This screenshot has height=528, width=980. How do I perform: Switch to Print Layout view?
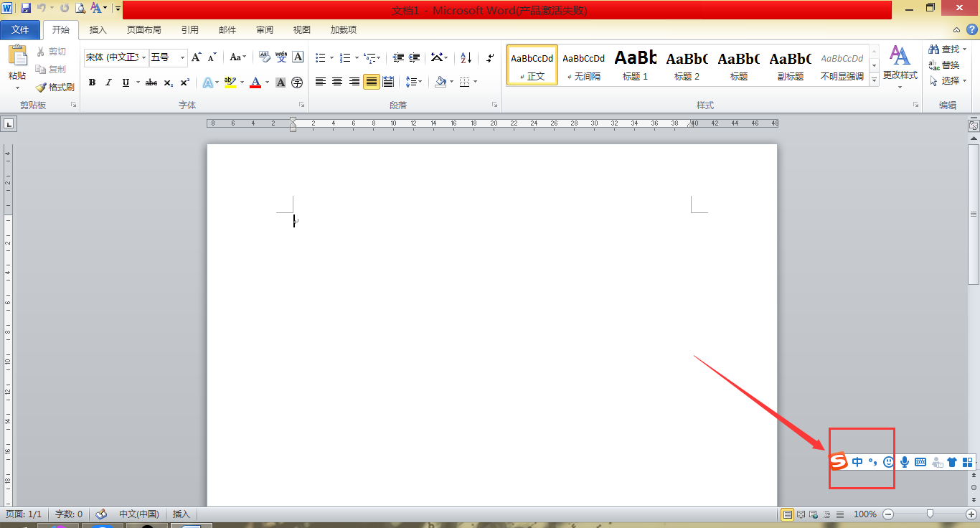coord(788,514)
